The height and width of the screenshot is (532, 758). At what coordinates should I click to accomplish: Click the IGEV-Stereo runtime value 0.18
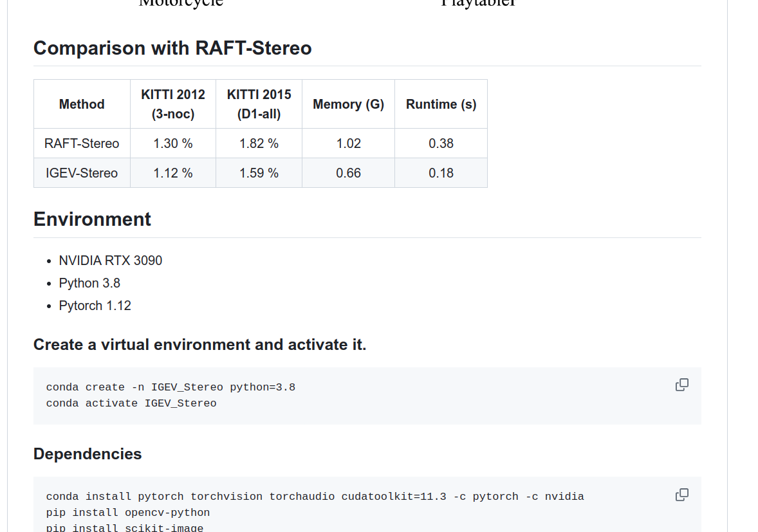coord(441,173)
